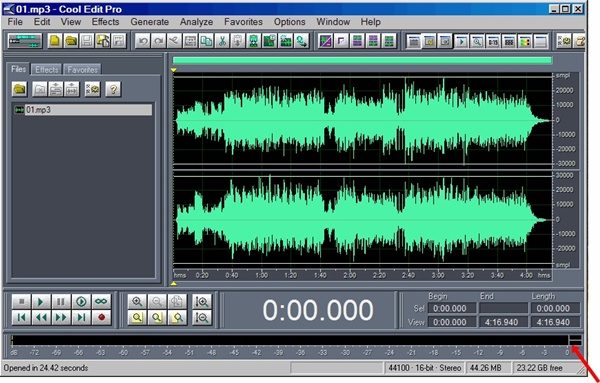Click '44100 · 16-bit · Stereo' in status bar
The image size is (600, 383).
(424, 368)
